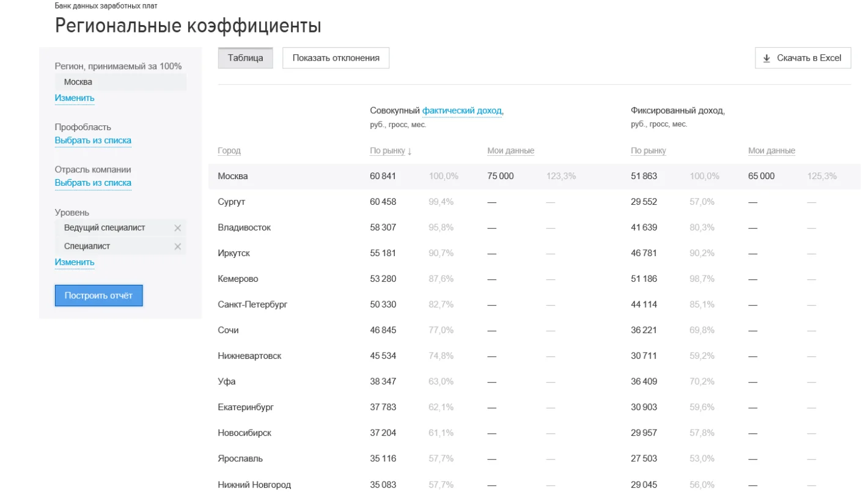Remove the Ведущий специалист level filter
This screenshot has height=492, width=868.
[x=177, y=228]
